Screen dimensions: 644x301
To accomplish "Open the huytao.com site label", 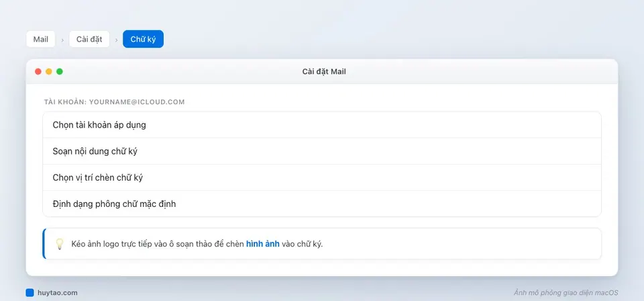I will [x=58, y=293].
